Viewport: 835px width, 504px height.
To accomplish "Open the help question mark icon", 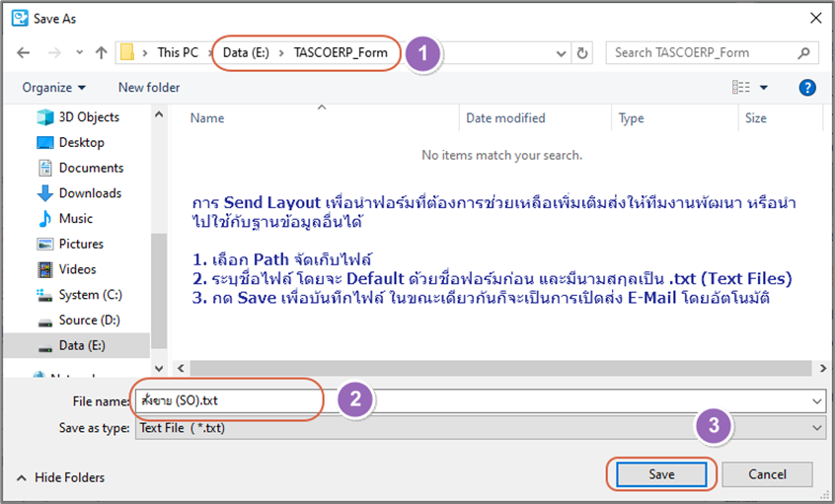I will [806, 88].
